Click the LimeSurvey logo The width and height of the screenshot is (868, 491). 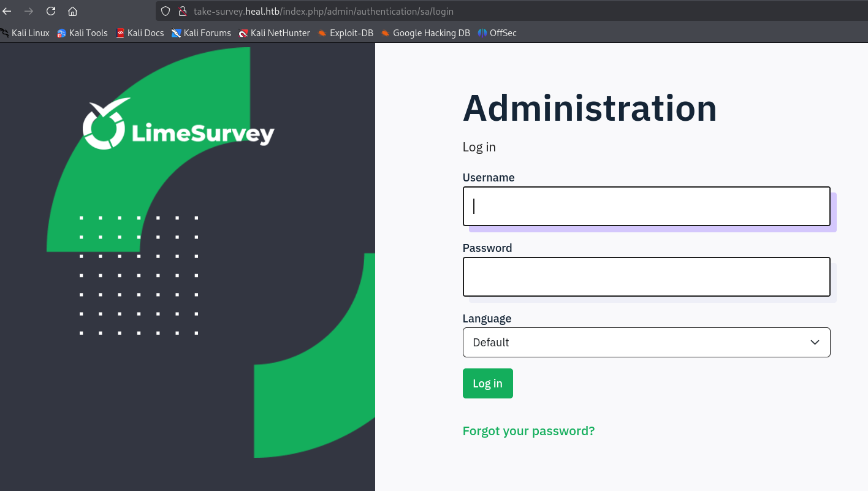point(178,124)
